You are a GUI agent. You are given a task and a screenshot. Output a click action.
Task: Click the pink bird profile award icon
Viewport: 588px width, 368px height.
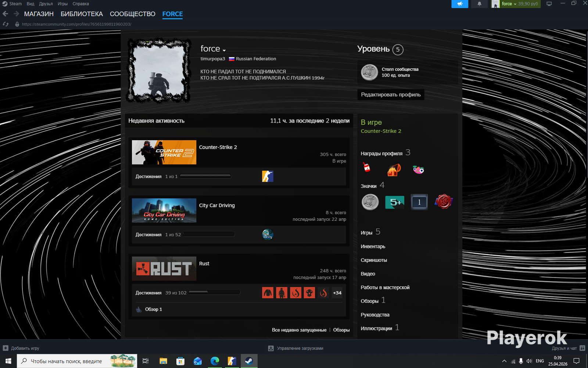coord(418,169)
